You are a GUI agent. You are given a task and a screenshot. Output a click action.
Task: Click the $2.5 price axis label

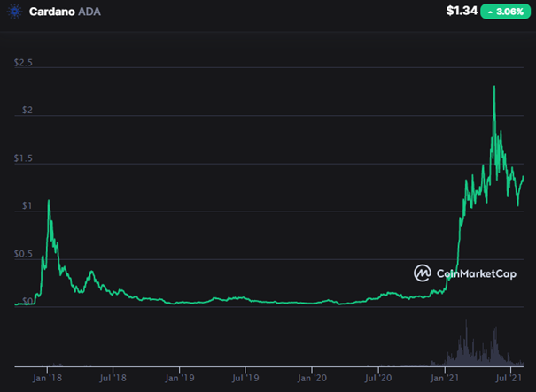23,63
